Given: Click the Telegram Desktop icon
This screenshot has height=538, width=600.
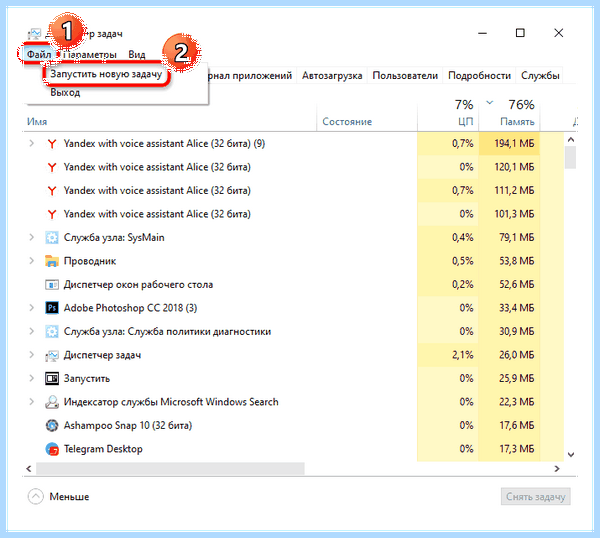Looking at the screenshot, I should 52,449.
